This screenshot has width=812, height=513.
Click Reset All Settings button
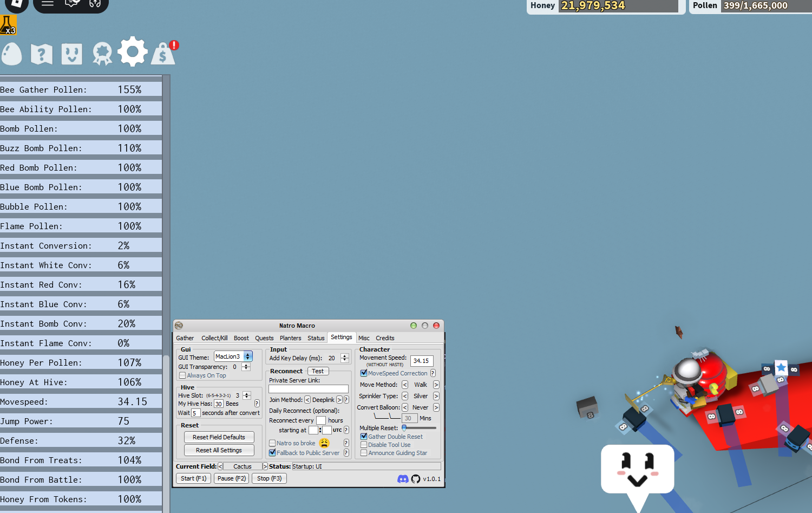tap(219, 450)
